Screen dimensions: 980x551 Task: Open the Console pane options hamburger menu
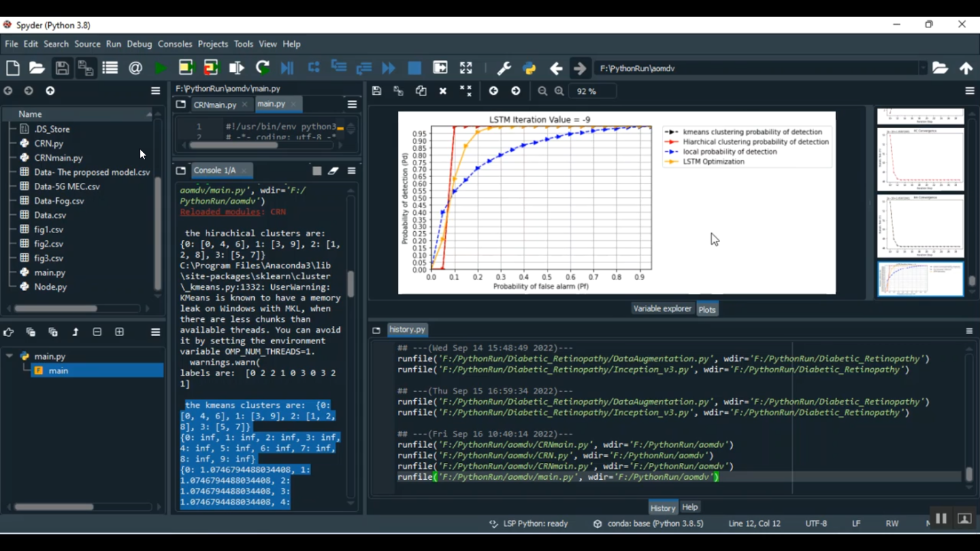coord(351,171)
